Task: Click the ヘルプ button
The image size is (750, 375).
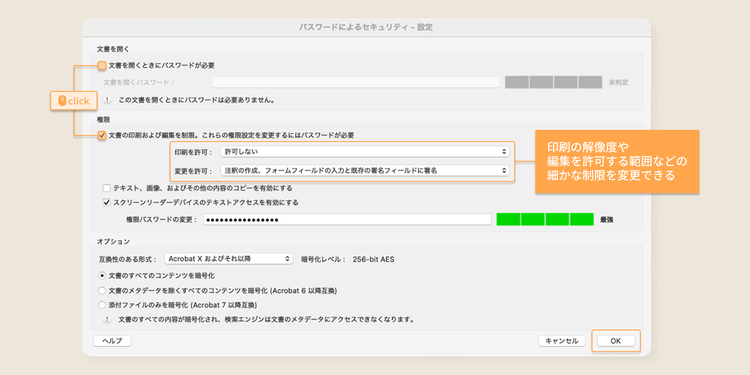Action: click(x=112, y=341)
